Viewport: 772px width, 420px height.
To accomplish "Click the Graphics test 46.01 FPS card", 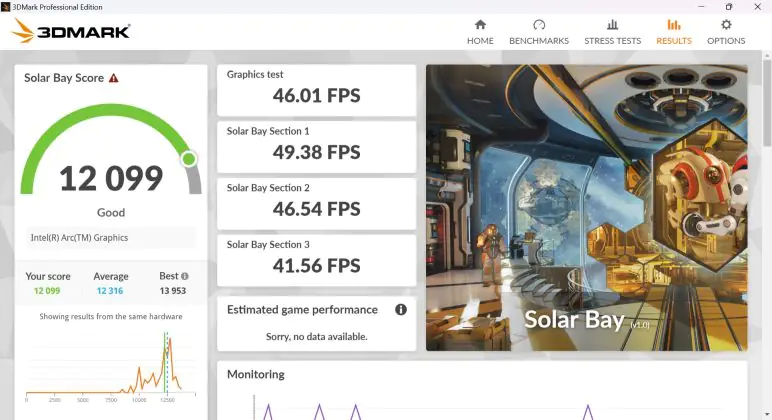I will click(x=317, y=90).
